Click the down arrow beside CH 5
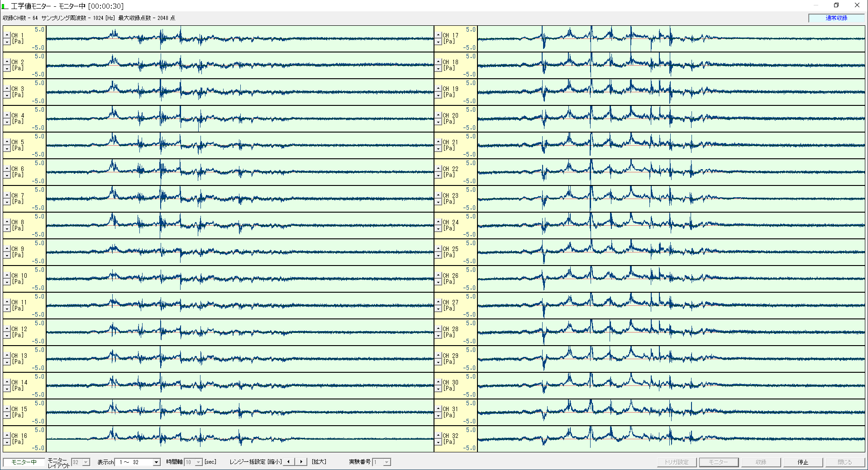 pyautogui.click(x=7, y=148)
